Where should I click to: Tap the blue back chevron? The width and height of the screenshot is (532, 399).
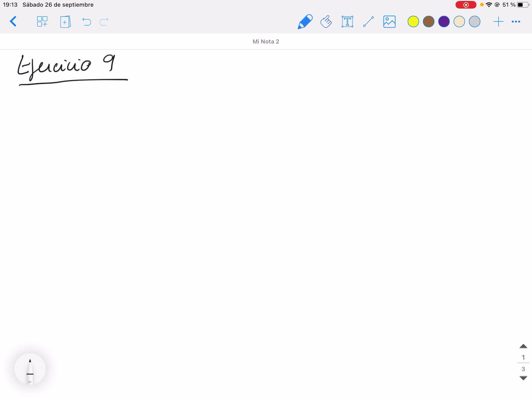(x=13, y=22)
